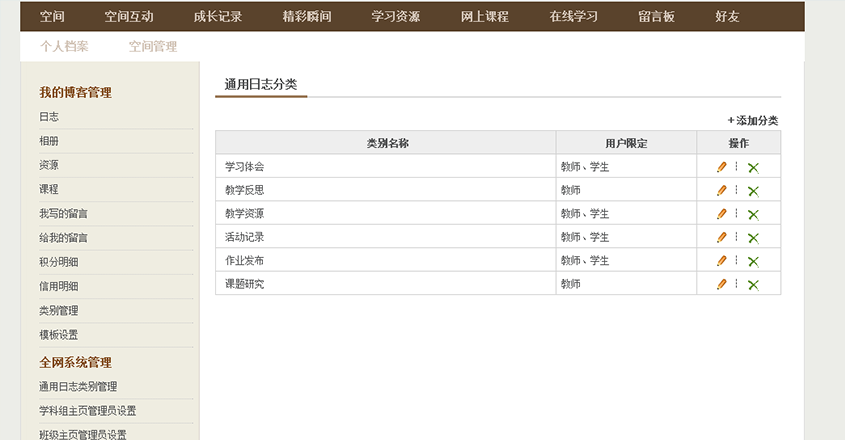Click the 类别名称 column header
845x440 pixels.
[388, 143]
